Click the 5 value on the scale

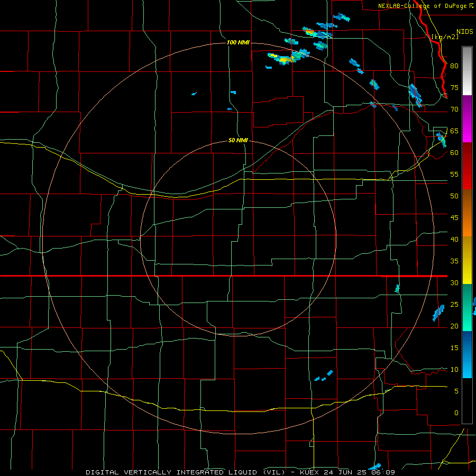(x=456, y=391)
